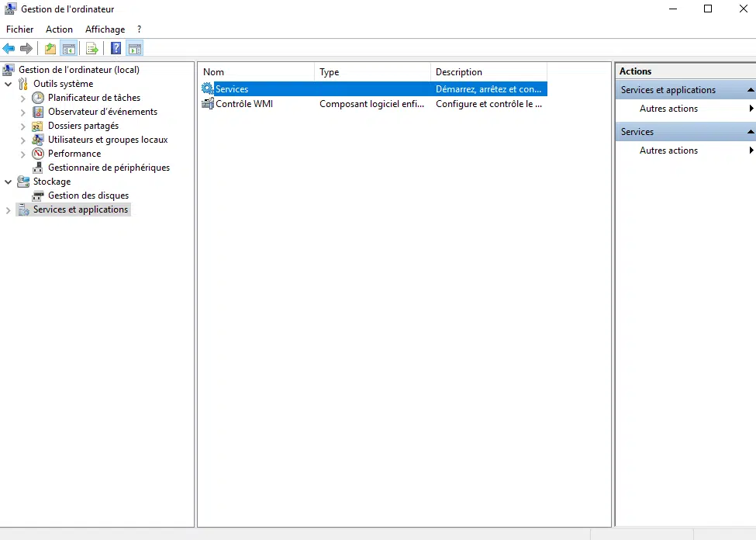Click the Contrôle WMI icon in list
This screenshot has height=540, width=756.
(207, 104)
